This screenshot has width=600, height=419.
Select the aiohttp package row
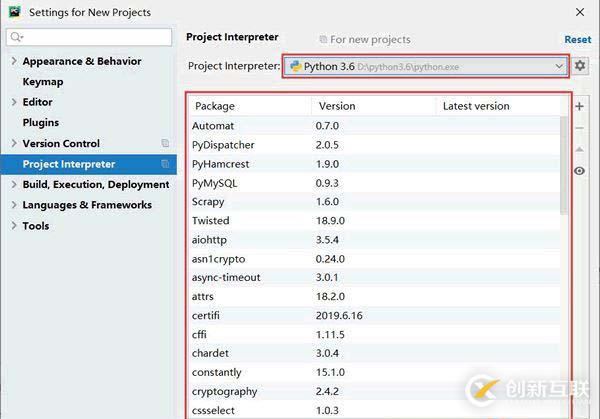(375, 240)
